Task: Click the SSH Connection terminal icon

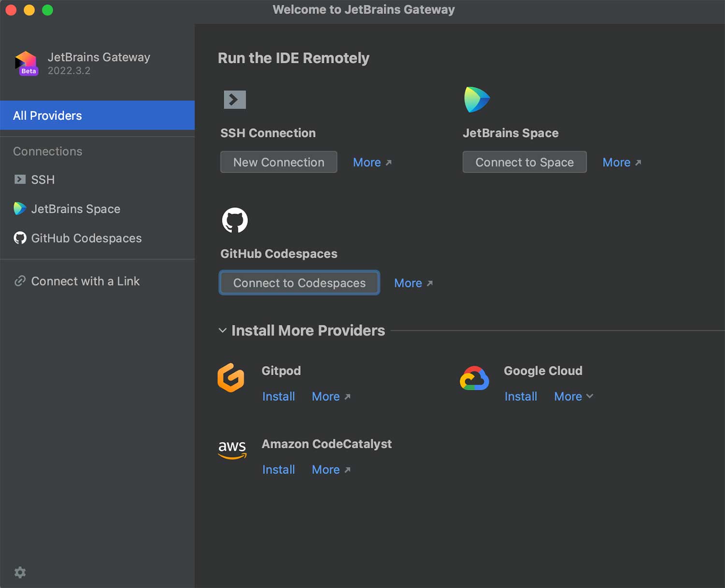Action: [235, 100]
